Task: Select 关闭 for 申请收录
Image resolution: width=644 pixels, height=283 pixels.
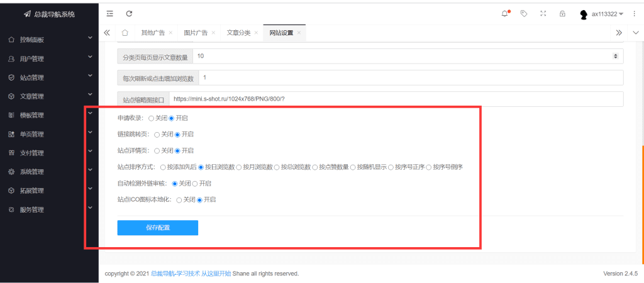Action: (152, 118)
